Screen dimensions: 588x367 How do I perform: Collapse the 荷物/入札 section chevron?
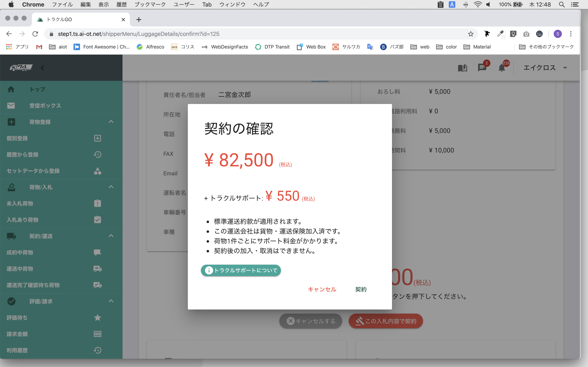coord(111,187)
